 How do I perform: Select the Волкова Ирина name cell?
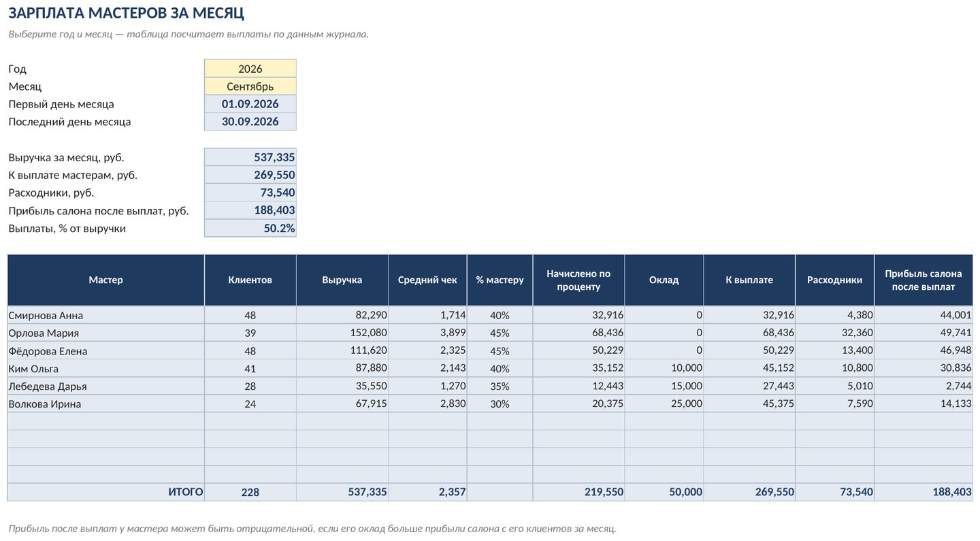pyautogui.click(x=106, y=404)
